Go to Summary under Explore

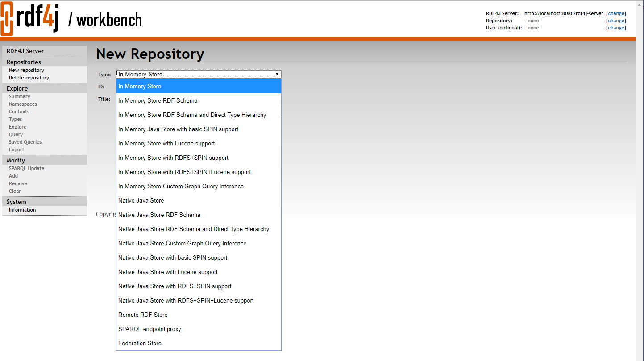tap(20, 96)
